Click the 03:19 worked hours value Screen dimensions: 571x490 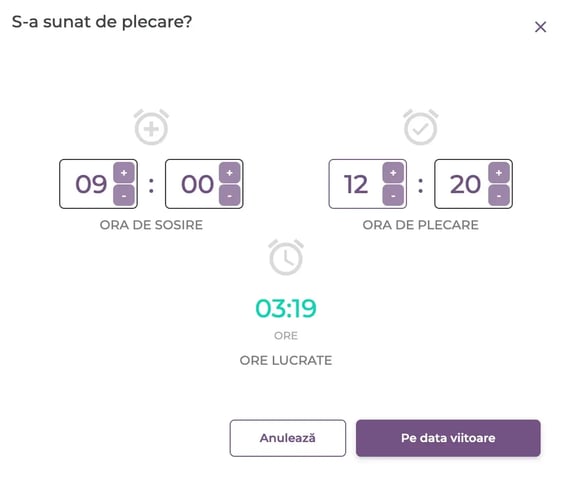coord(286,308)
